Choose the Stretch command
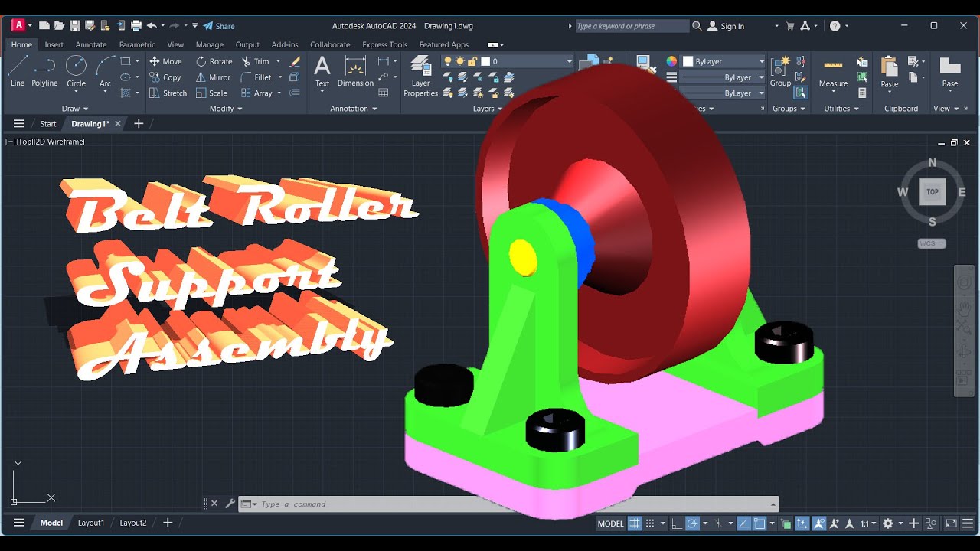 [x=168, y=93]
